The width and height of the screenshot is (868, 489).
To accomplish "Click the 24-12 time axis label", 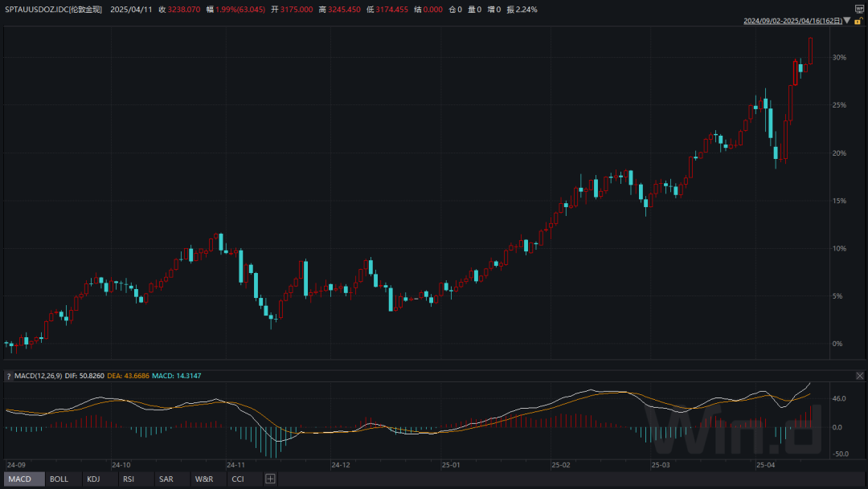I will coord(341,465).
